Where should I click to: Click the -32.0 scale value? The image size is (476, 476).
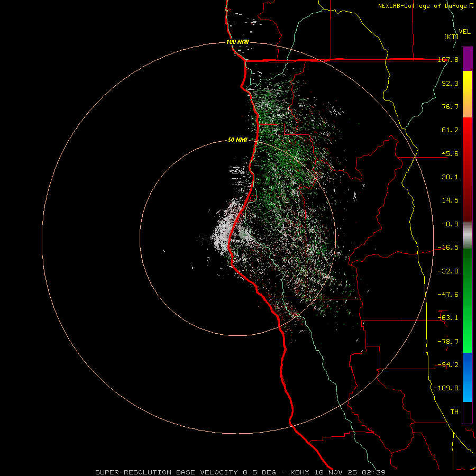(x=448, y=271)
